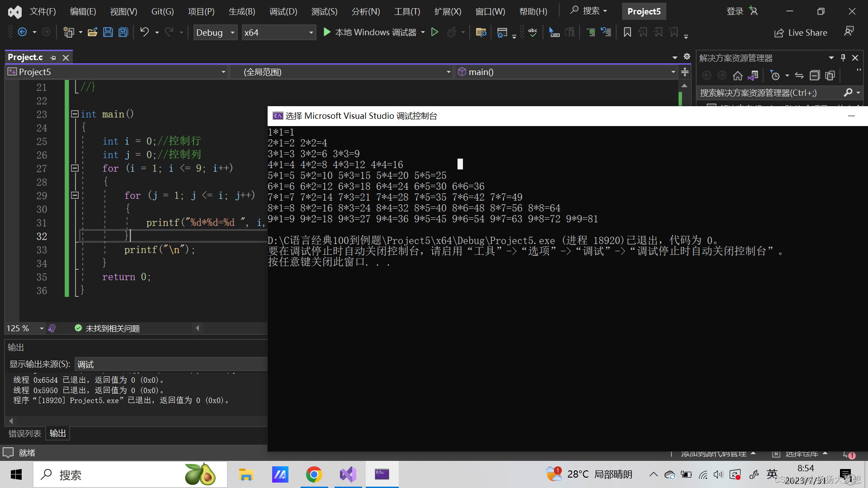Screen dimensions: 868x488
Task: Collapse the outer for loop at line 27
Action: (x=75, y=168)
